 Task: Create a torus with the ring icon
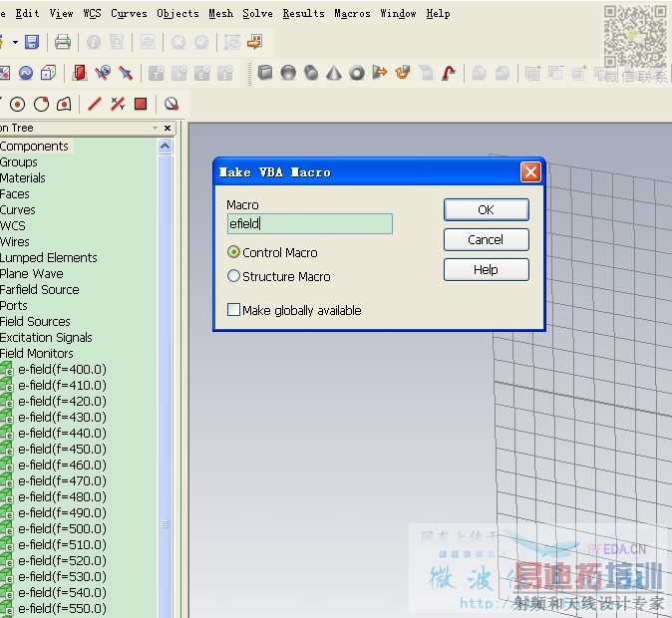(x=357, y=73)
